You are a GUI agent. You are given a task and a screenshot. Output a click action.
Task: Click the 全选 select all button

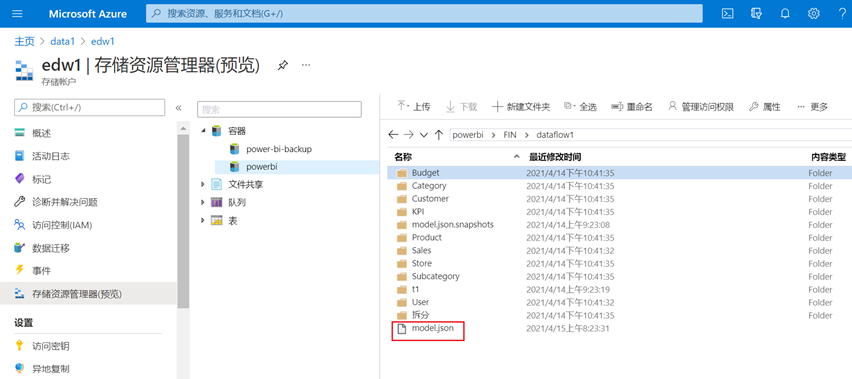point(580,107)
